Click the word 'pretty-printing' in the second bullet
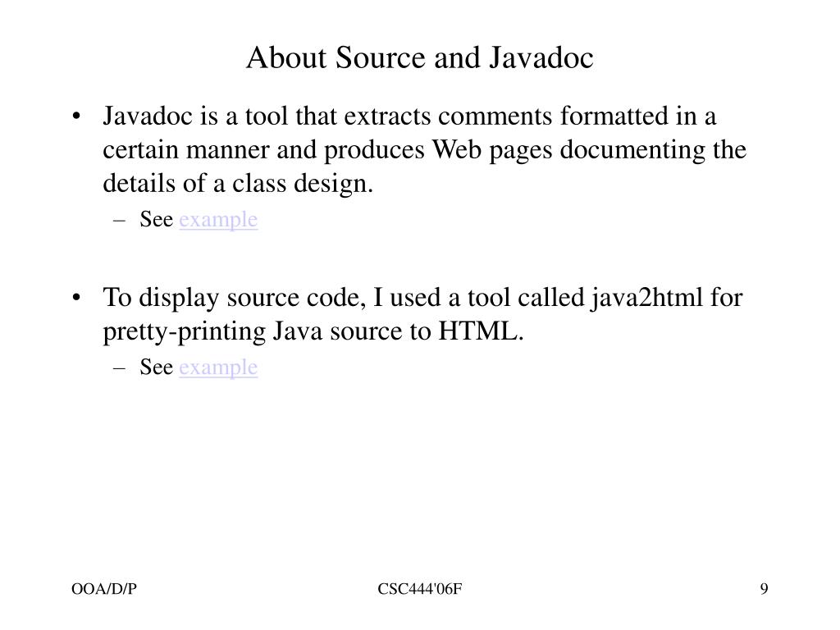The image size is (840, 630). (x=185, y=332)
